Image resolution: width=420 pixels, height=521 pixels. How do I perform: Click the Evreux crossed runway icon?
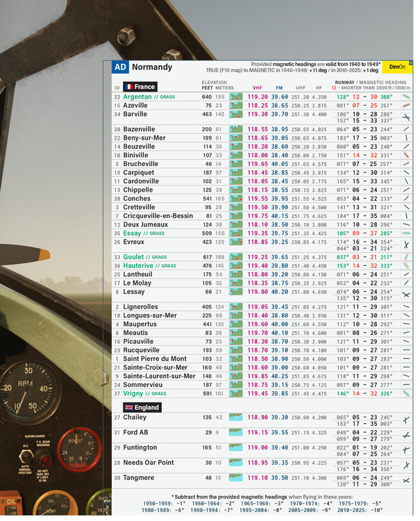tap(406, 245)
